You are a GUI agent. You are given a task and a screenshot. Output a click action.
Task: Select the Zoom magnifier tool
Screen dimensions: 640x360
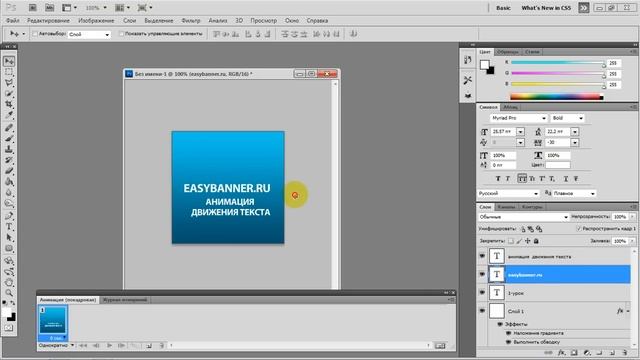click(x=9, y=293)
